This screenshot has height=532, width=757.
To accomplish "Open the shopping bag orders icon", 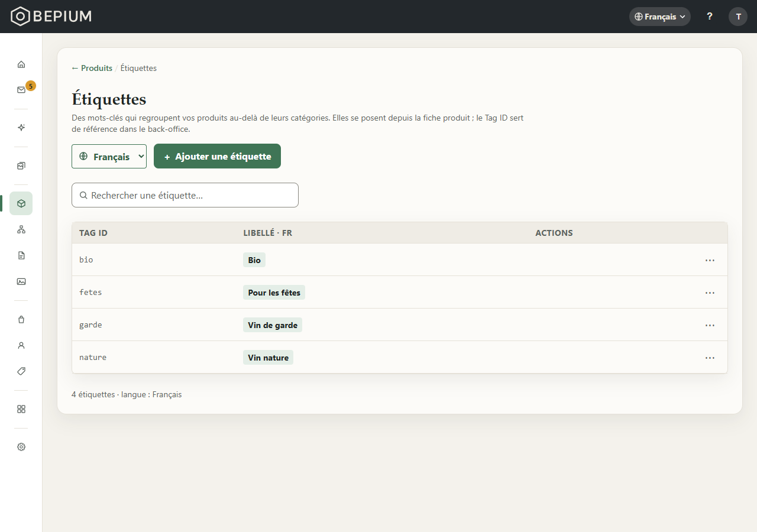I will [21, 319].
